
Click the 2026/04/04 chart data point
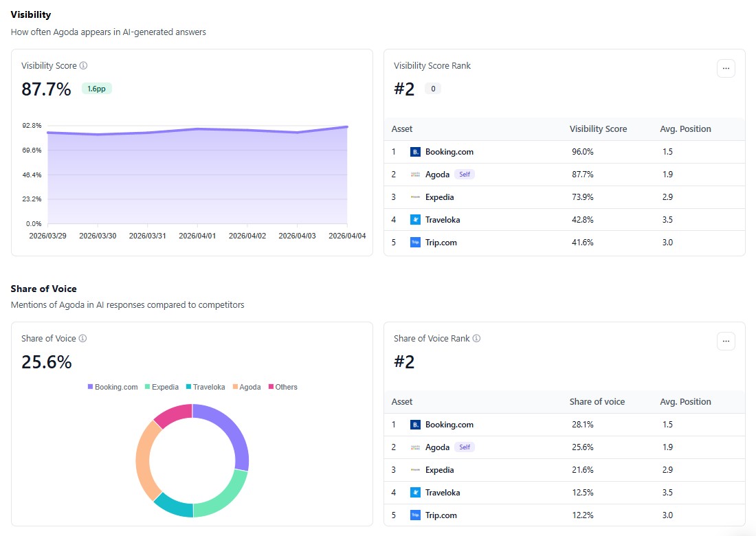347,126
